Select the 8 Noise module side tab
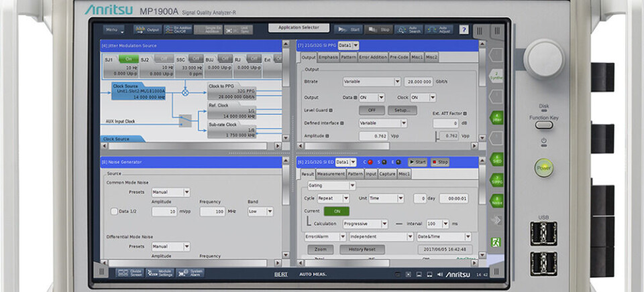The image size is (644, 292). tap(496, 200)
